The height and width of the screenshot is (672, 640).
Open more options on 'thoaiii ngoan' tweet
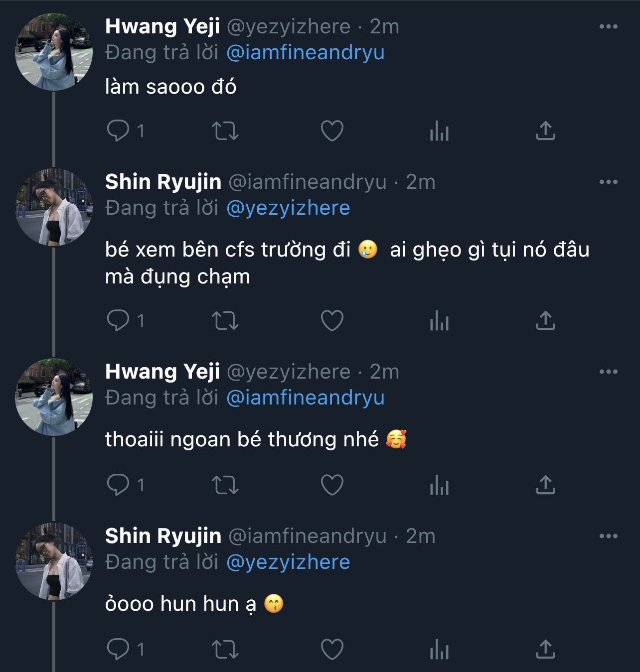pos(608,372)
